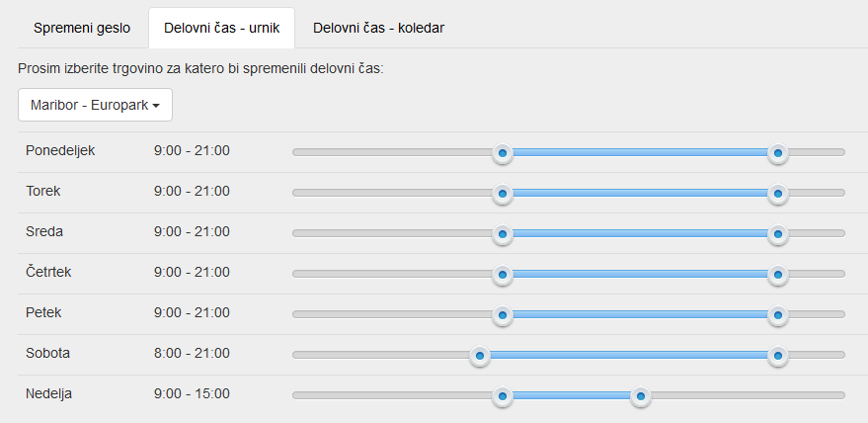Click Četrtek closing time slider handle
This screenshot has height=423, width=868.
click(778, 275)
